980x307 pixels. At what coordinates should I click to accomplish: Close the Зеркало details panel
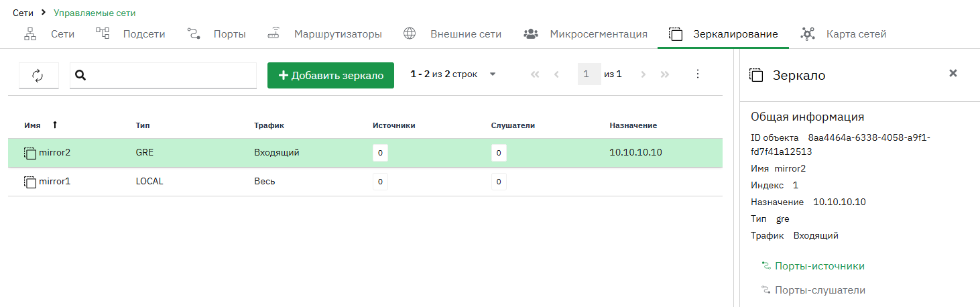point(953,73)
